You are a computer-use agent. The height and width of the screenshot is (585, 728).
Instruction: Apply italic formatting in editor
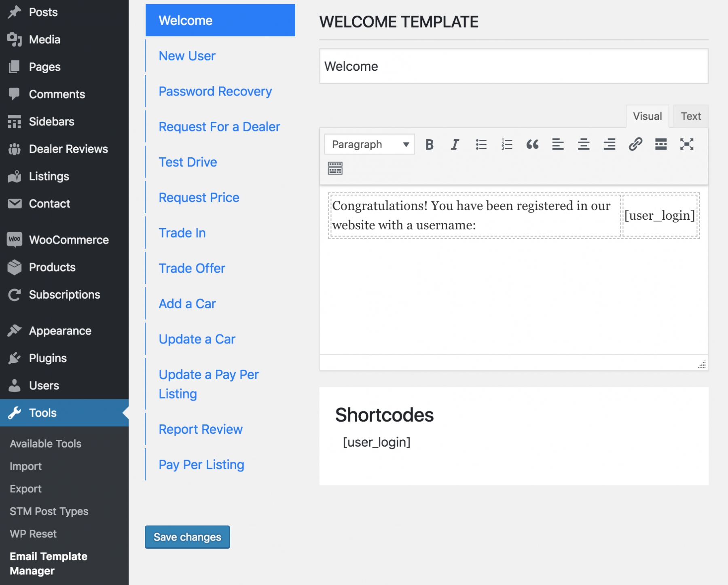coord(455,144)
